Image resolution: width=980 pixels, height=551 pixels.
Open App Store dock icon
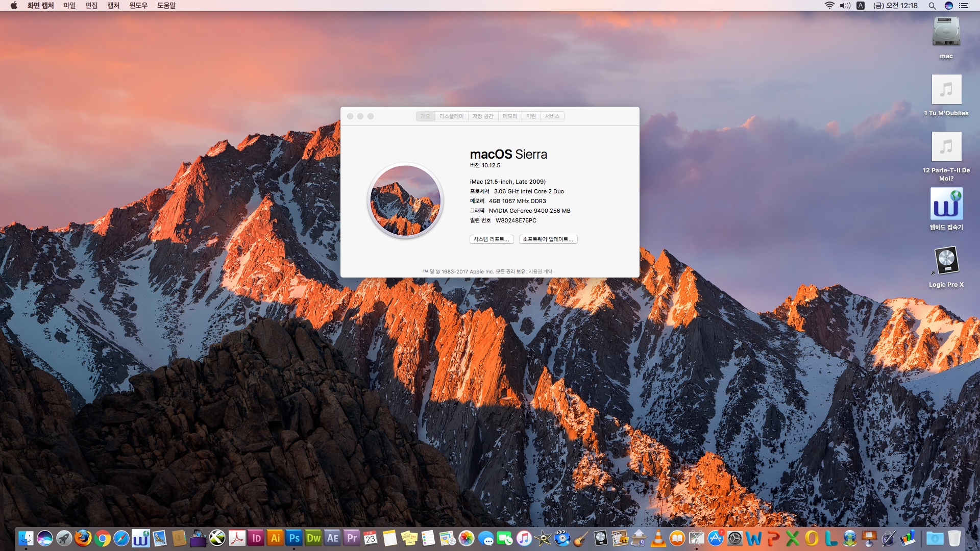(716, 538)
